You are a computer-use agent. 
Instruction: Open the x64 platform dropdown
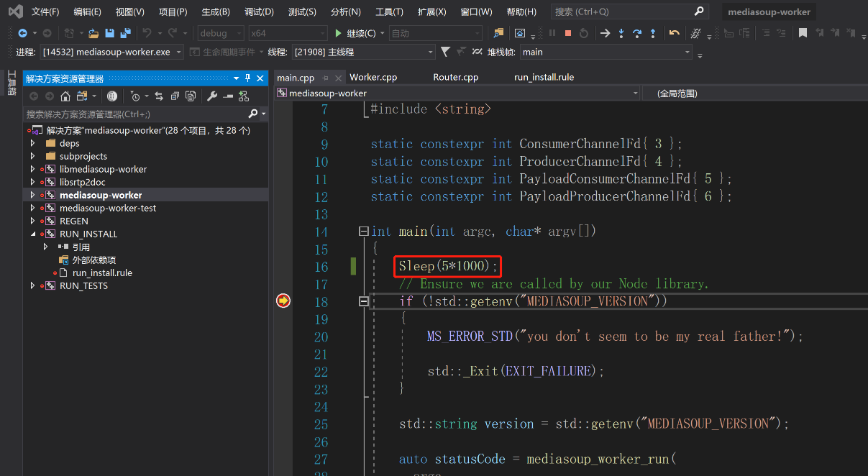288,33
